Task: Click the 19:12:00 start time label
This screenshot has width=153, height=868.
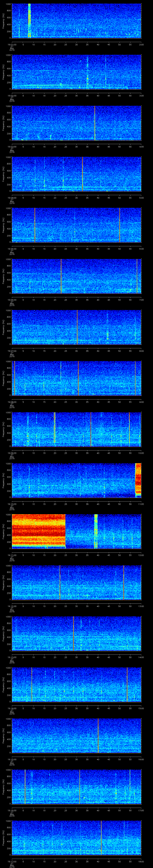Action: point(12,606)
